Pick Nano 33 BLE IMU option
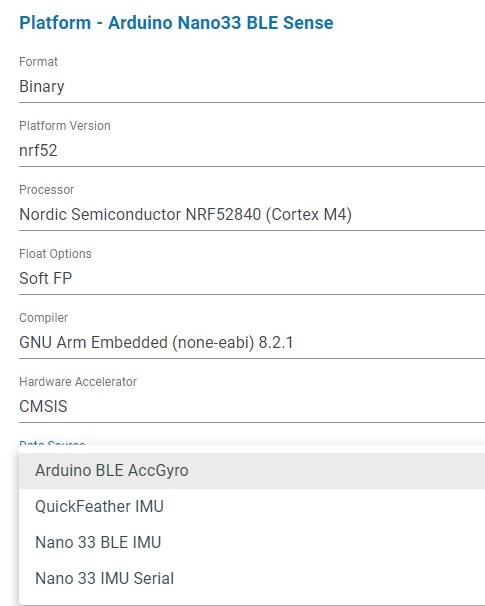Screen dimensions: 485x606 252,542
